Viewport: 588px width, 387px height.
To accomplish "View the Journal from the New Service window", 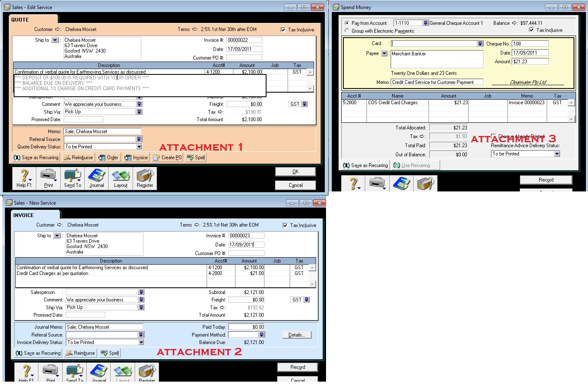I will 99,373.
